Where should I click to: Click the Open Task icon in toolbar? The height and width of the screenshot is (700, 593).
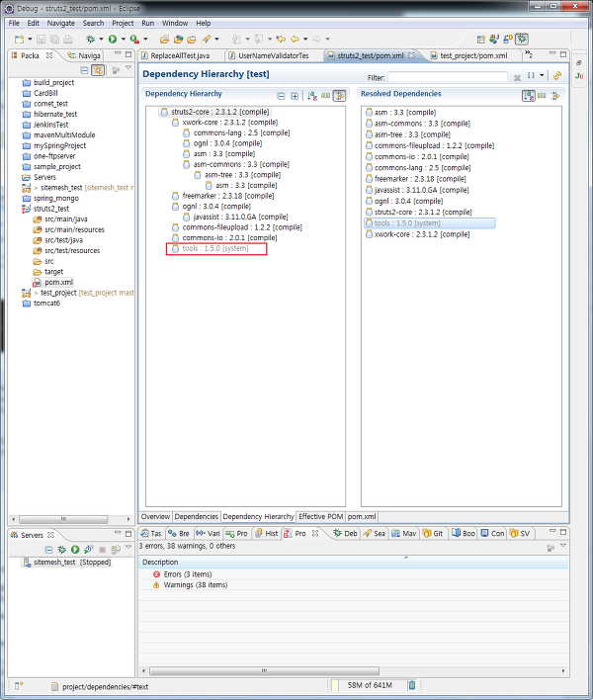point(192,40)
